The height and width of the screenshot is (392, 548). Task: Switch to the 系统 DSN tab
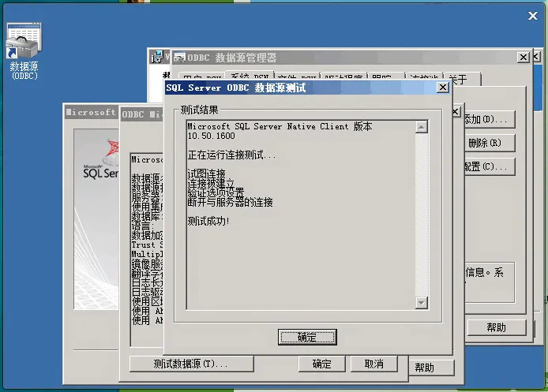tap(250, 77)
